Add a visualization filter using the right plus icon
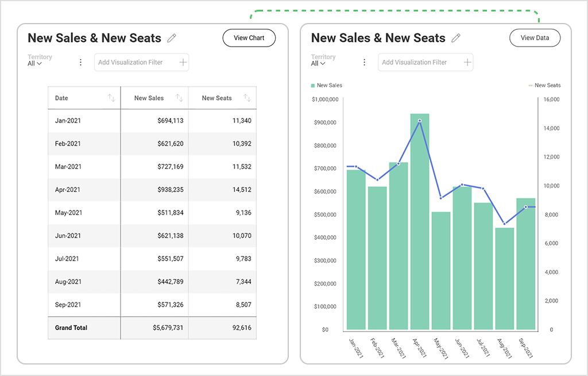588x376 pixels. point(469,62)
